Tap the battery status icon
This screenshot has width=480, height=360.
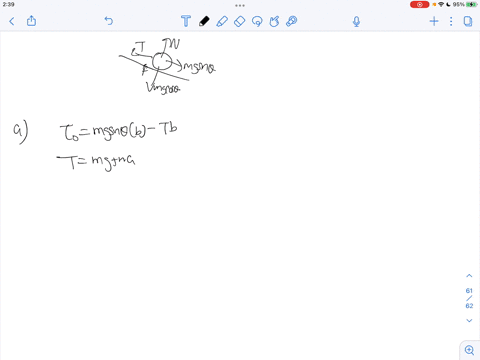coord(472,5)
